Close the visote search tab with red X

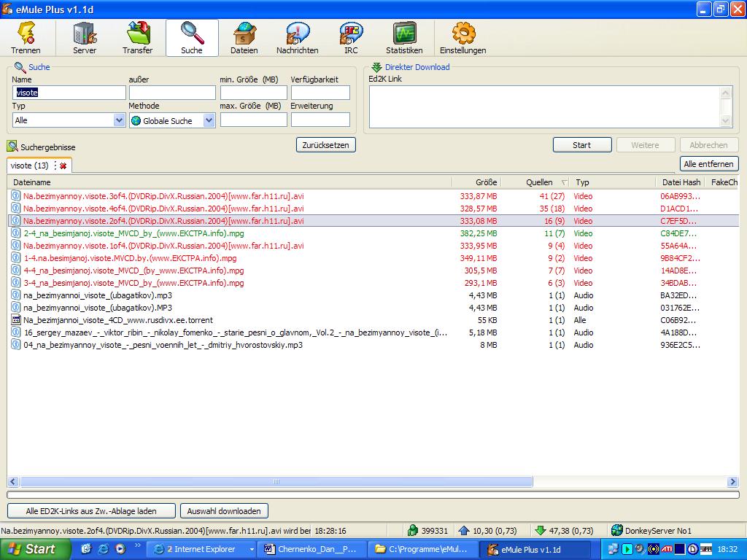coord(63,166)
